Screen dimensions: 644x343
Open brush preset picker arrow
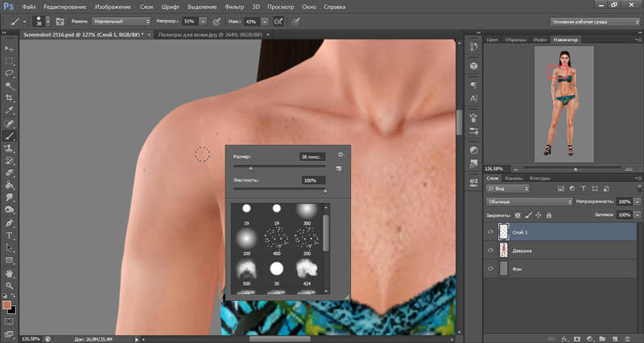47,22
